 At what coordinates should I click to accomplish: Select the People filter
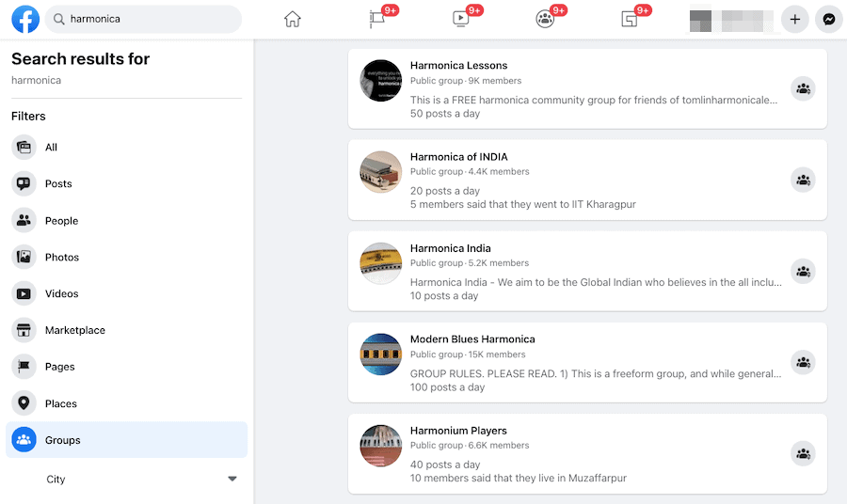[x=61, y=221]
